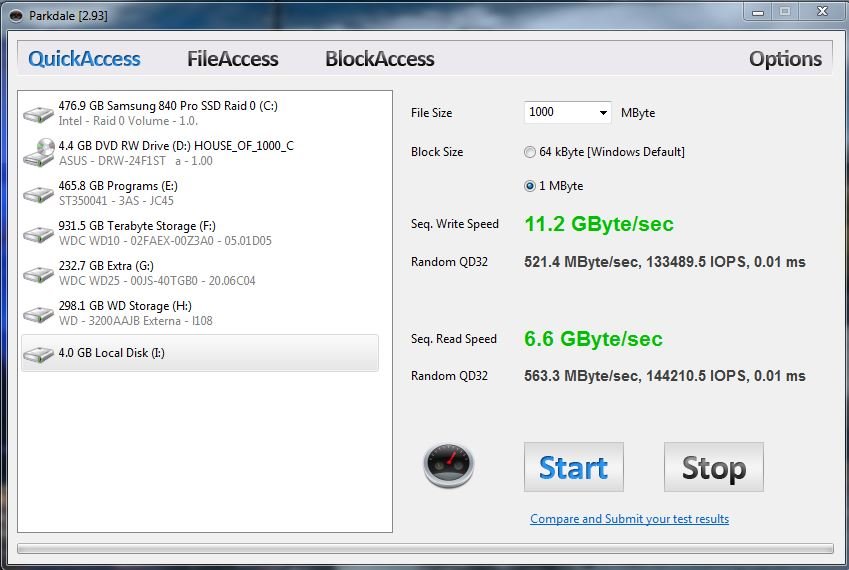The image size is (849, 570).
Task: Click the Local Disk (I:) drive icon
Action: (39, 354)
